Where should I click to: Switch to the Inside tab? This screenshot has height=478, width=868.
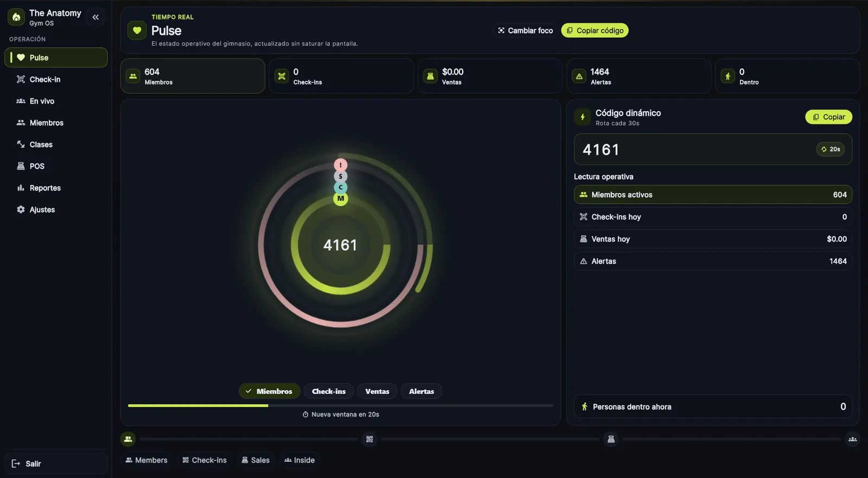(299, 460)
